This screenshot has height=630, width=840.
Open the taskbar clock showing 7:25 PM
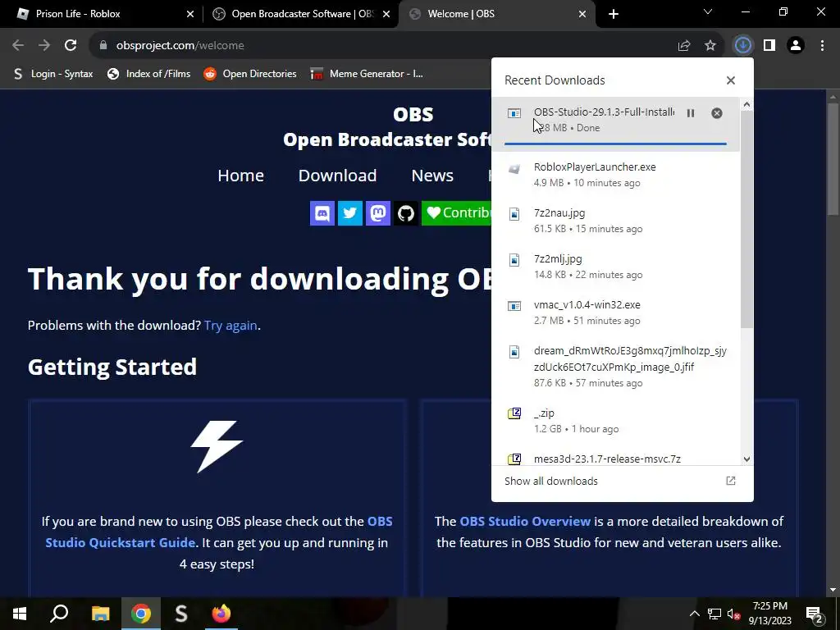click(x=769, y=614)
